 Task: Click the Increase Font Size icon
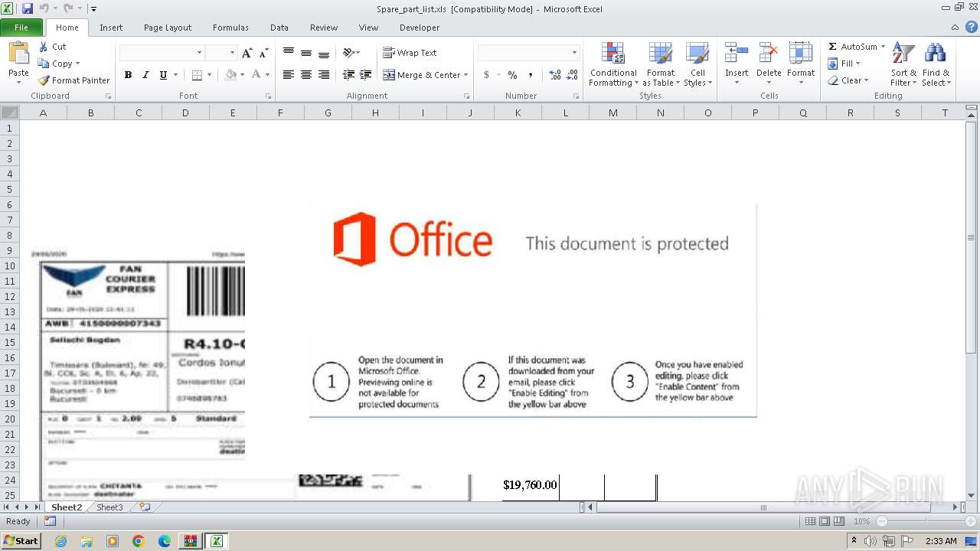(x=247, y=53)
